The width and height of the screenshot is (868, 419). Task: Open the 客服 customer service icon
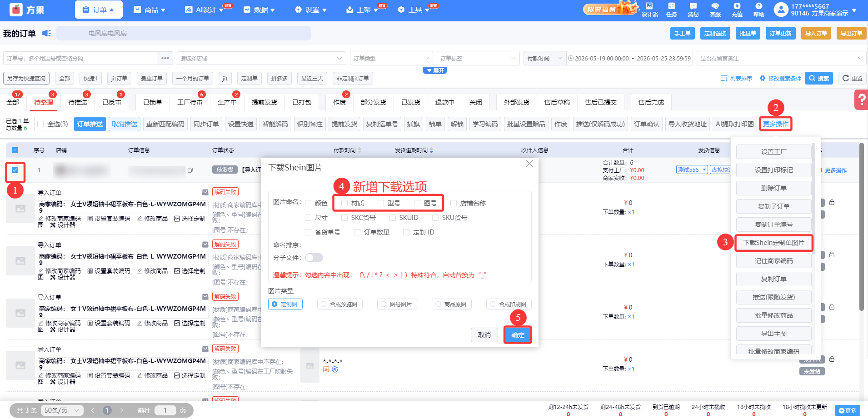pyautogui.click(x=715, y=9)
